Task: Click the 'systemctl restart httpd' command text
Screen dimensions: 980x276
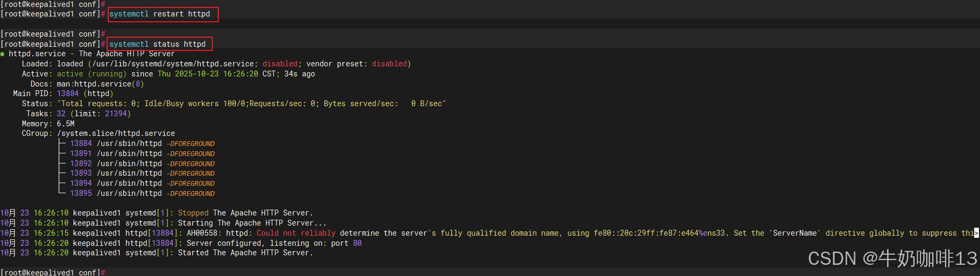Action: (x=160, y=14)
